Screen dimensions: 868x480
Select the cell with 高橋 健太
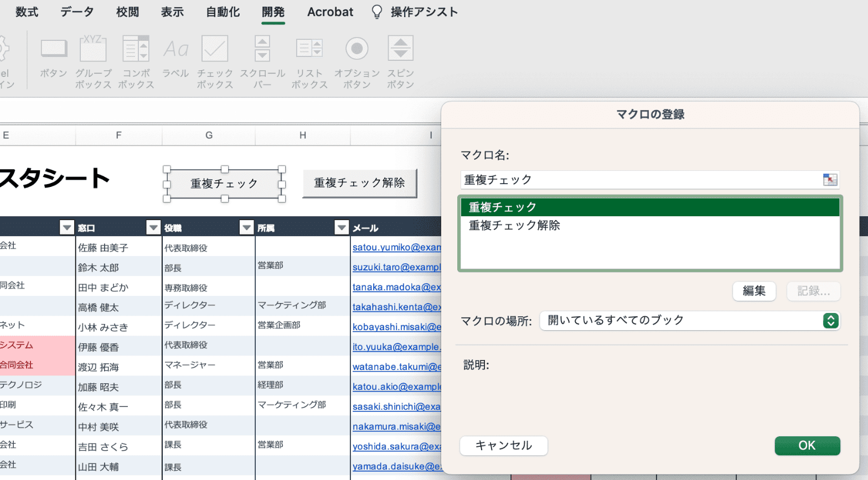[118, 307]
